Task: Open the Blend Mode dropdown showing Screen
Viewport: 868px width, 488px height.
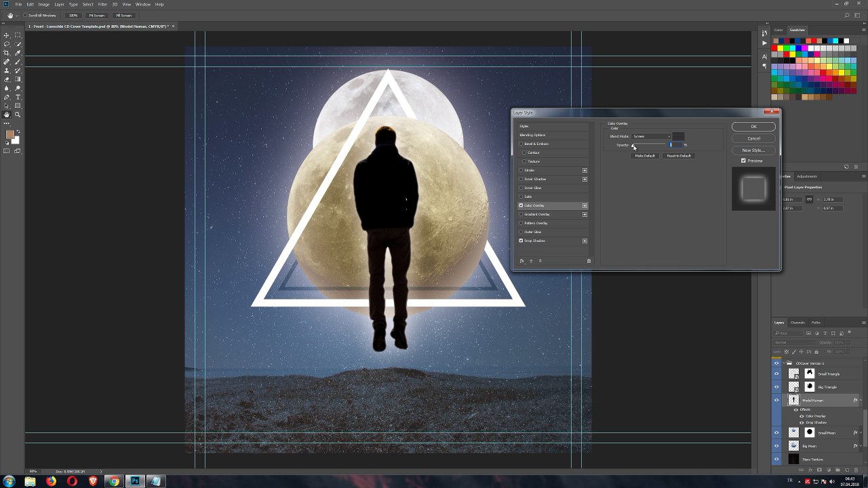Action: coord(651,136)
